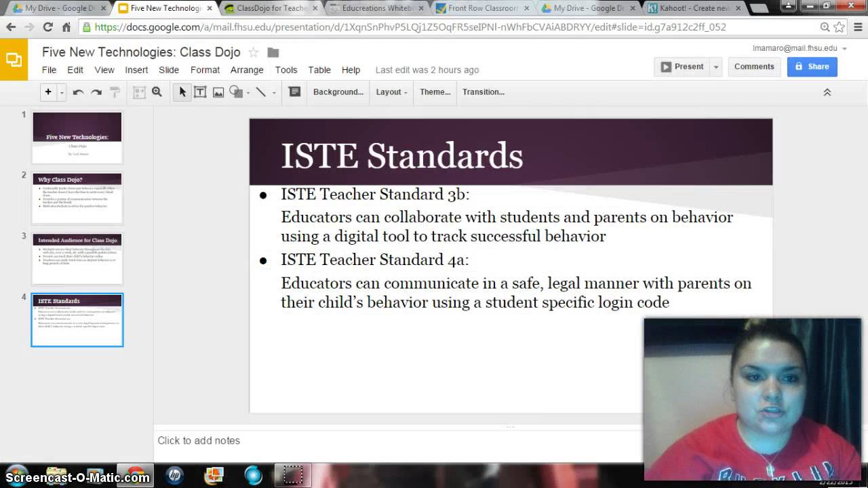
Task: Open account menu for lmamaro@mail.fhsu.edu
Action: coord(800,48)
